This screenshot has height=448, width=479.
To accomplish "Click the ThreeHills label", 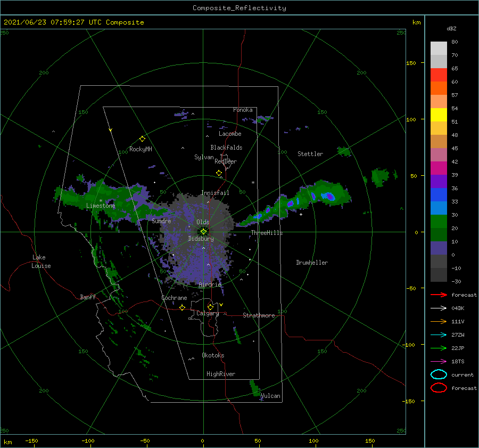I will coord(267,233).
